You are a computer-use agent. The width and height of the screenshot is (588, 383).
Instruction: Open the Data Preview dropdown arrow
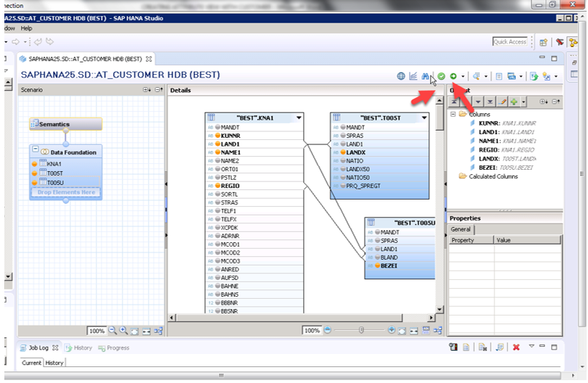486,76
